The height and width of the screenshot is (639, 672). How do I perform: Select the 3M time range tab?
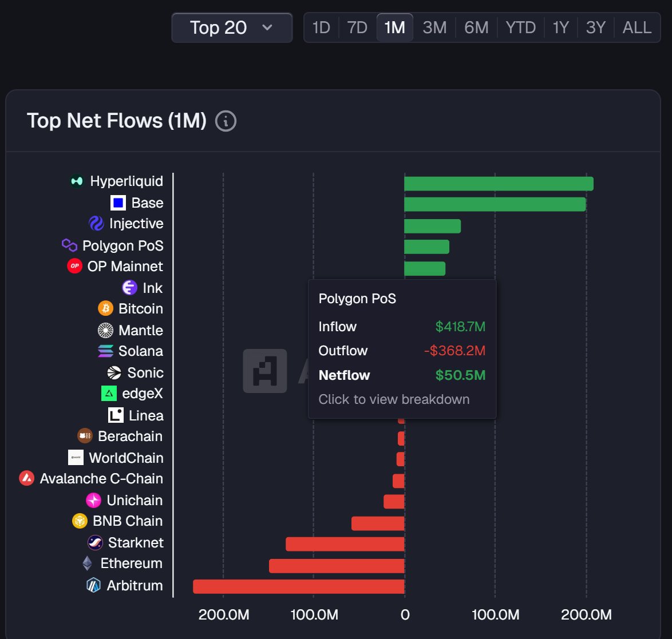pos(434,27)
